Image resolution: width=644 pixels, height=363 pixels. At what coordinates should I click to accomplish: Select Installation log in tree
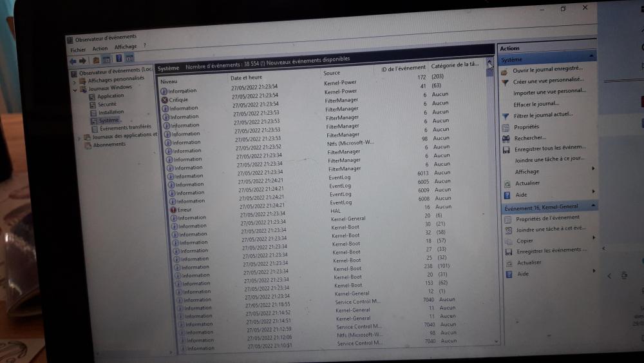pyautogui.click(x=111, y=112)
